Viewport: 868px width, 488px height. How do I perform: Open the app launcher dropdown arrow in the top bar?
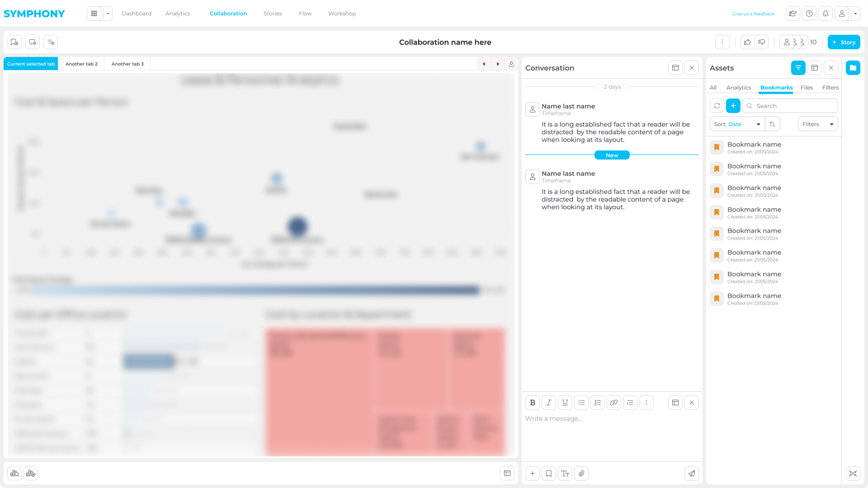(108, 14)
